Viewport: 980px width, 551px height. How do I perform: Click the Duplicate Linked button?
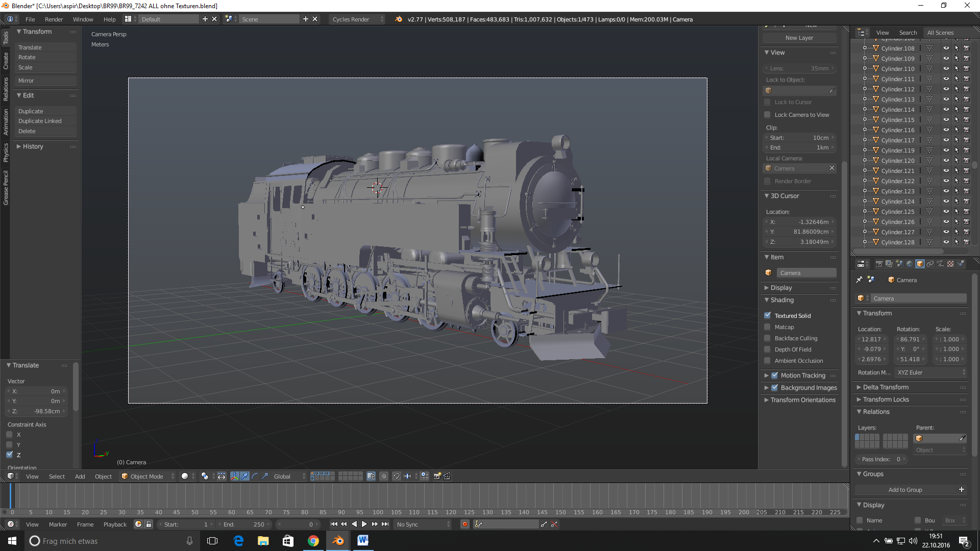point(45,121)
